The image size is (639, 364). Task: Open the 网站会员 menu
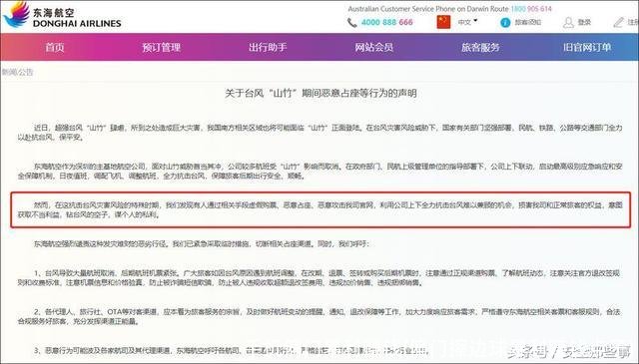click(374, 47)
